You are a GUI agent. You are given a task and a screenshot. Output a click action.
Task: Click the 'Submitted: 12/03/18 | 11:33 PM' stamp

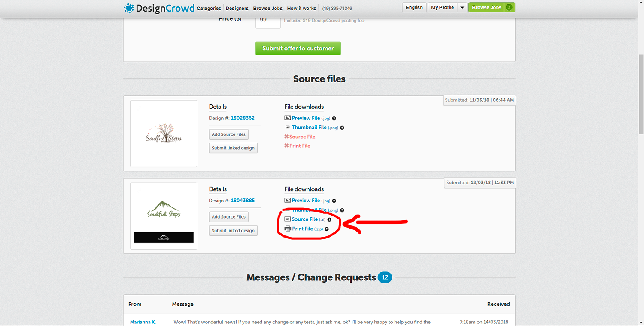click(x=480, y=183)
